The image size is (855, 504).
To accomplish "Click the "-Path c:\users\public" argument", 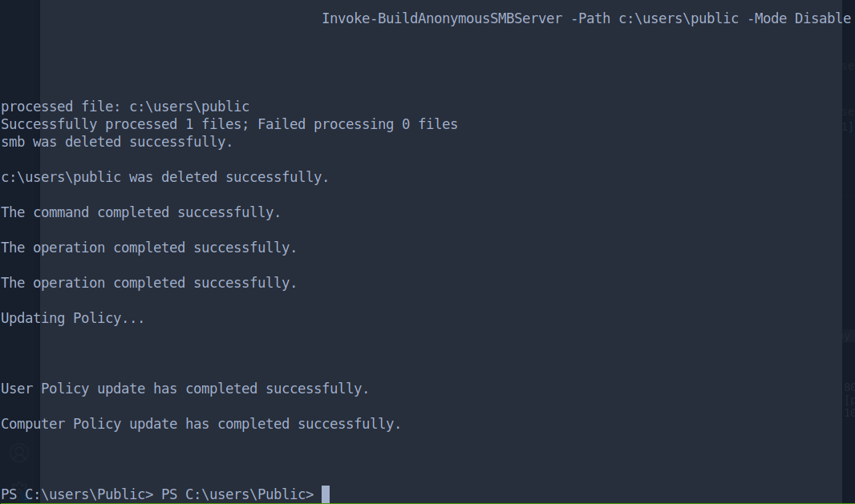I will [x=654, y=18].
